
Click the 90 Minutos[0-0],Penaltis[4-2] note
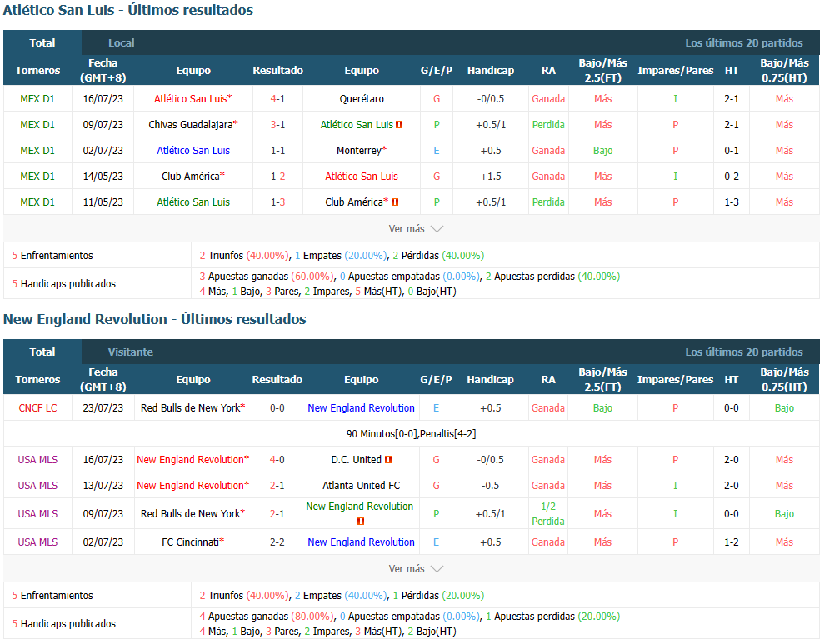coord(412,433)
